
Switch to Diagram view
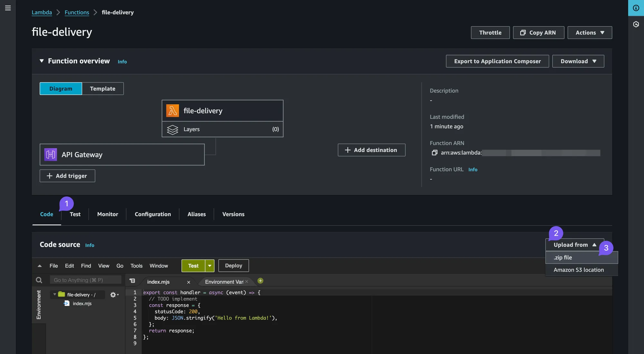point(61,89)
